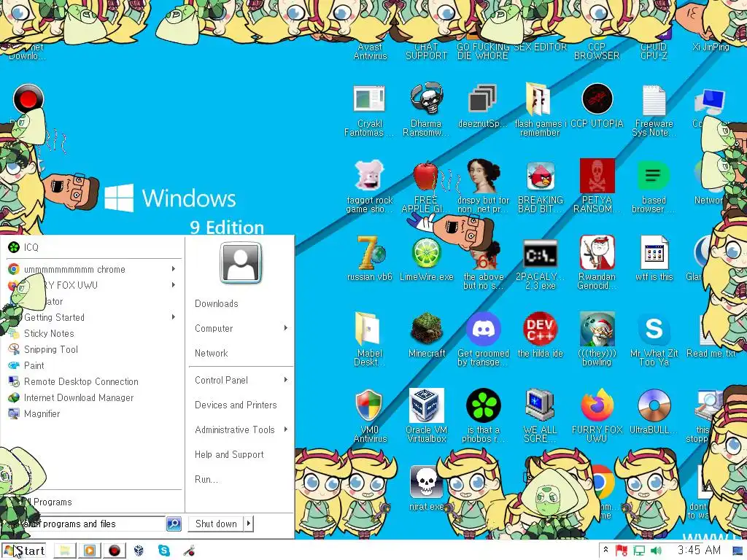Image resolution: width=747 pixels, height=560 pixels.
Task: Open Oracle VM Virtualbox
Action: pos(426,405)
